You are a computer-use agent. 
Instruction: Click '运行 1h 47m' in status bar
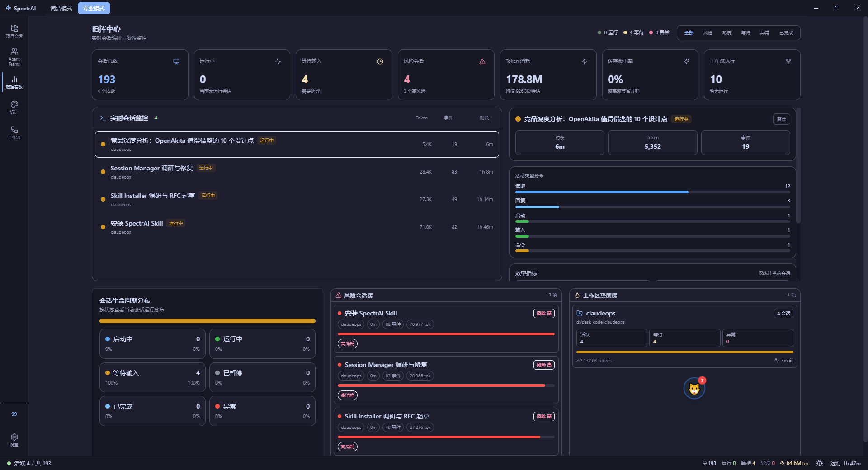click(x=845, y=463)
